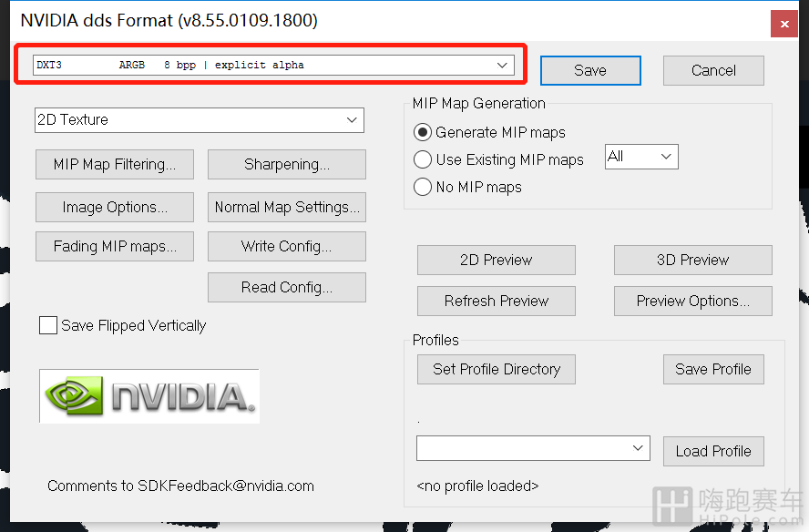The height and width of the screenshot is (532, 809).
Task: Click Load Profile button
Action: pyautogui.click(x=713, y=452)
